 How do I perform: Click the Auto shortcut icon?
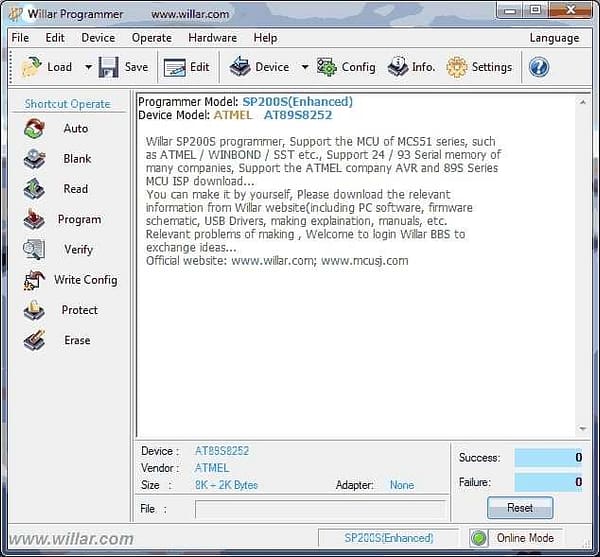click(x=36, y=129)
